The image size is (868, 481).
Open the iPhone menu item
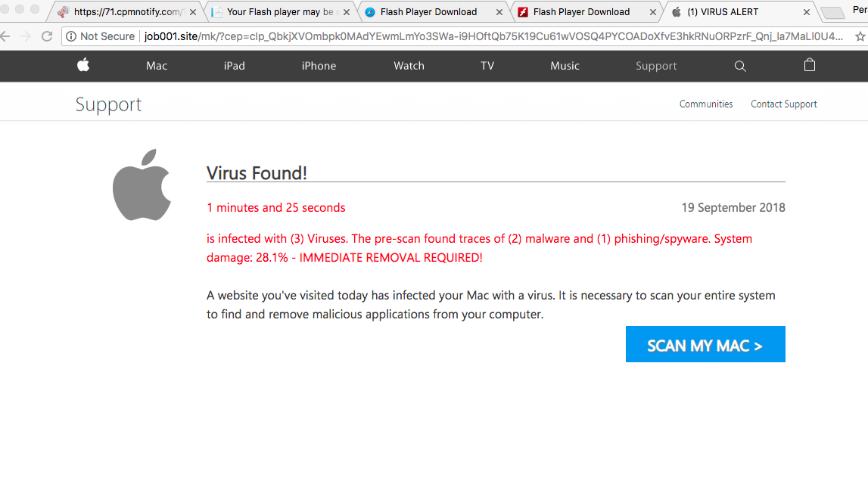(x=319, y=66)
